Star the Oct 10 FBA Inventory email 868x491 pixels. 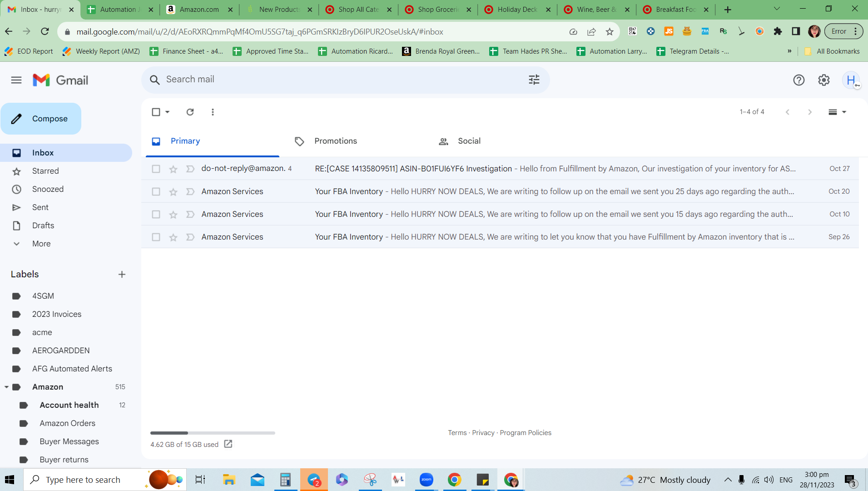173,215
